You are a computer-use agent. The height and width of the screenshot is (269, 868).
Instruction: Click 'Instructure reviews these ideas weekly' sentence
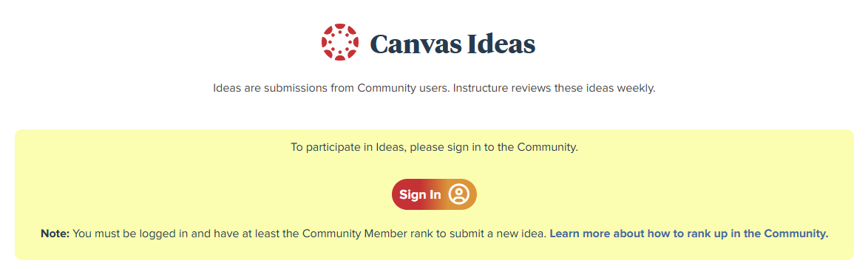554,89
